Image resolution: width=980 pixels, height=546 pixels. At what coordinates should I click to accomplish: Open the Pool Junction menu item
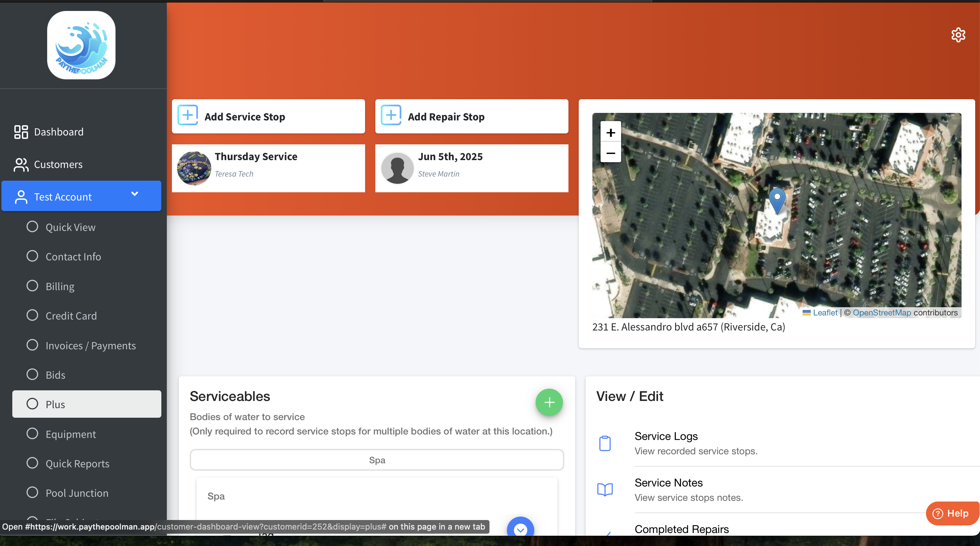click(x=87, y=493)
